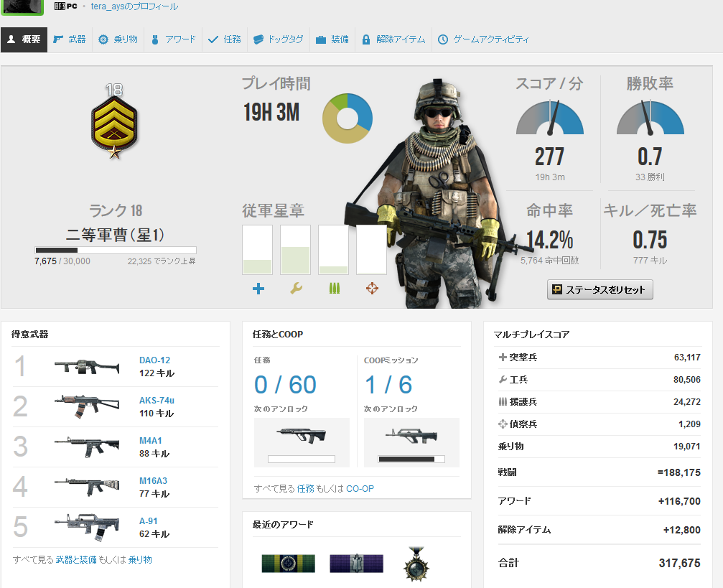The image size is (723, 588).
Task: Open the M4A1 weapon link
Action: click(x=150, y=440)
